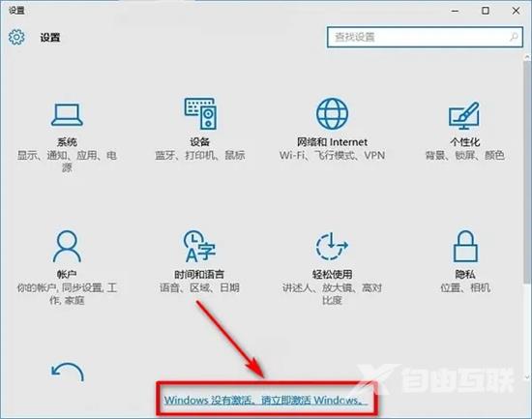Click the vertical scrollbar thumb

point(527,171)
